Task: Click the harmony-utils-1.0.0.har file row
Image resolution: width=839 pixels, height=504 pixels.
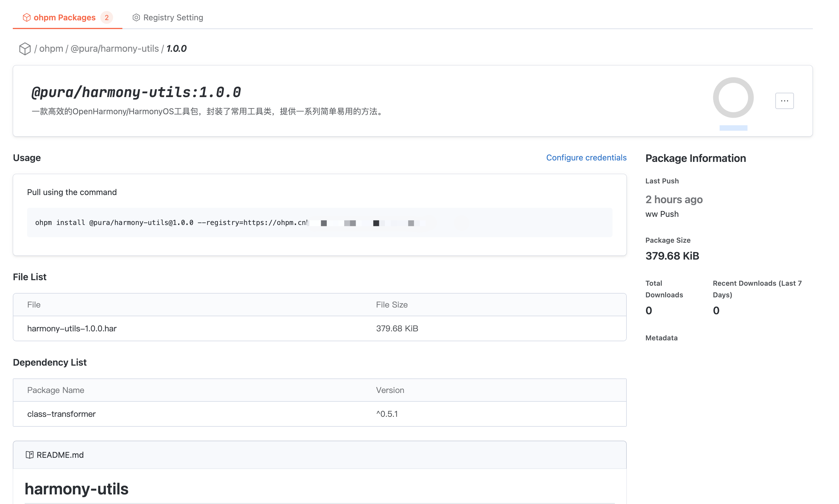Action: [x=72, y=328]
